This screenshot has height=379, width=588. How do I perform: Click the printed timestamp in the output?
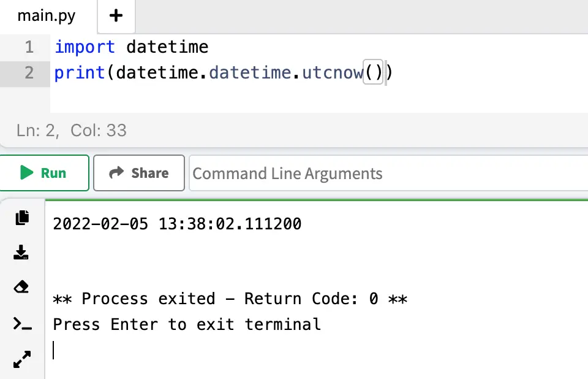pos(176,223)
